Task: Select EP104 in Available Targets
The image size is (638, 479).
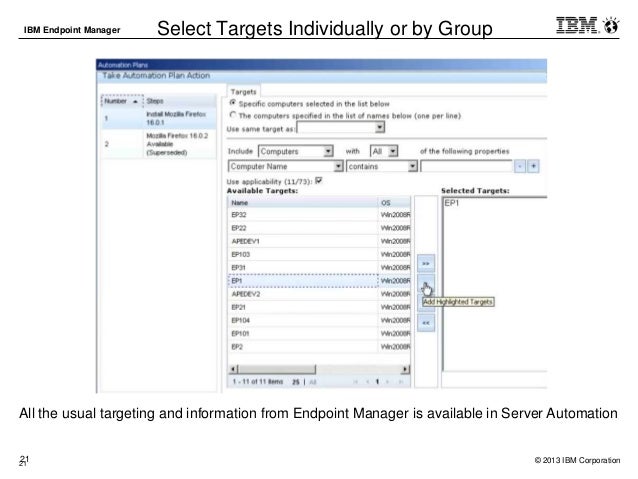Action: click(x=319, y=320)
